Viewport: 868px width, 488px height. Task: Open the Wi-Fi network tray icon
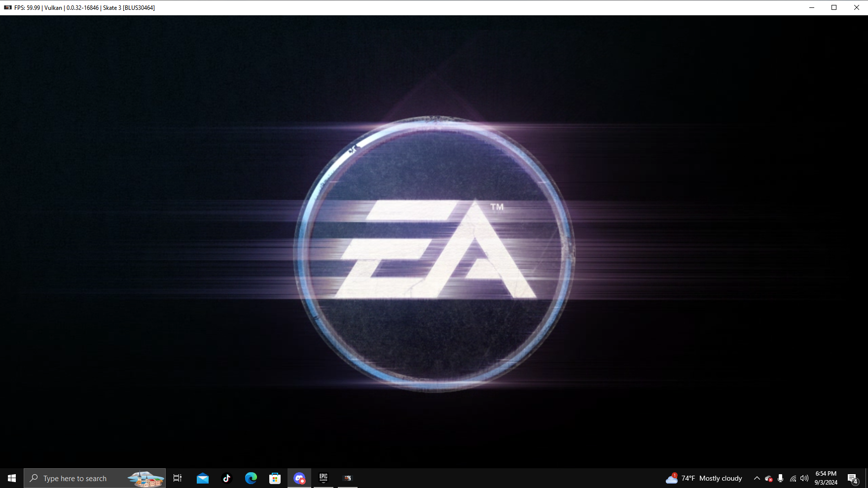[793, 478]
